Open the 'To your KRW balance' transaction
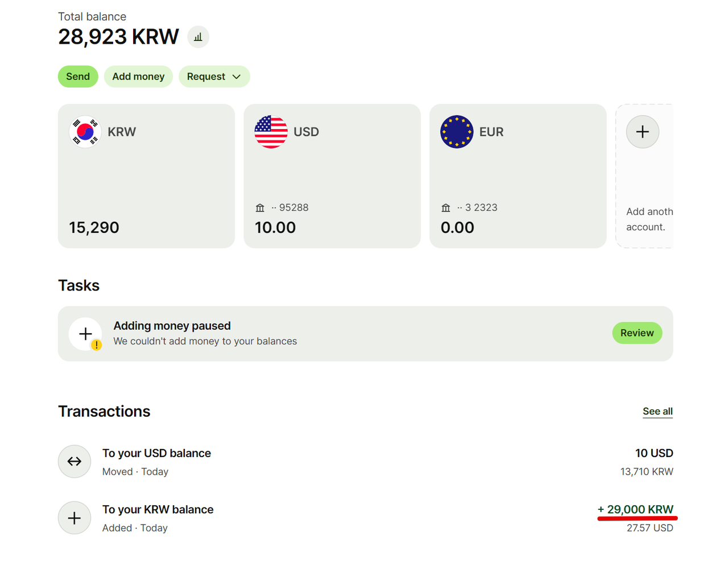The width and height of the screenshot is (728, 561). [x=365, y=518]
